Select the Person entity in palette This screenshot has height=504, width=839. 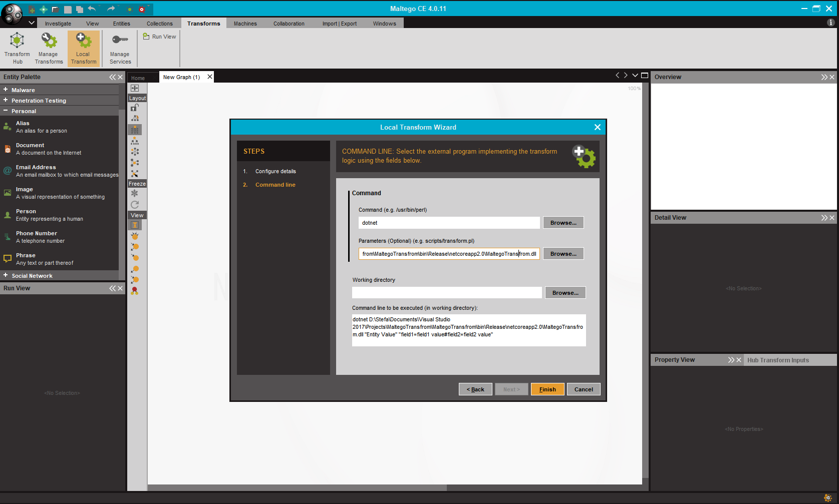[x=60, y=215]
